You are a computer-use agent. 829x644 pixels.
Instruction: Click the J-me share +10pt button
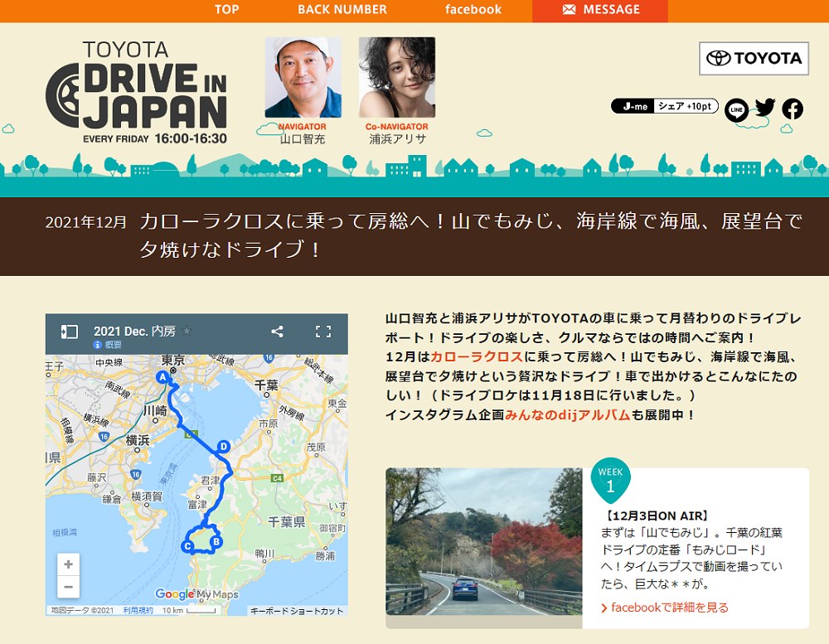pos(665,106)
